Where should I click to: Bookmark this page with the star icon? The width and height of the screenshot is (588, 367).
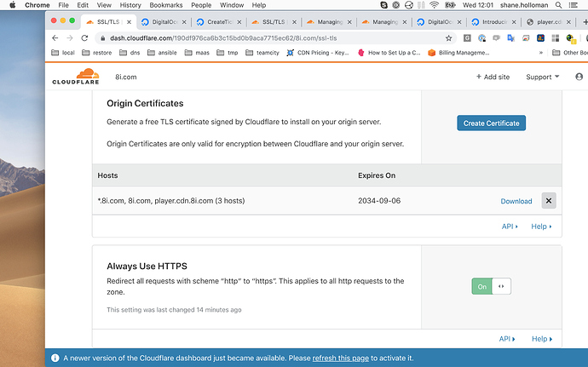click(x=448, y=37)
